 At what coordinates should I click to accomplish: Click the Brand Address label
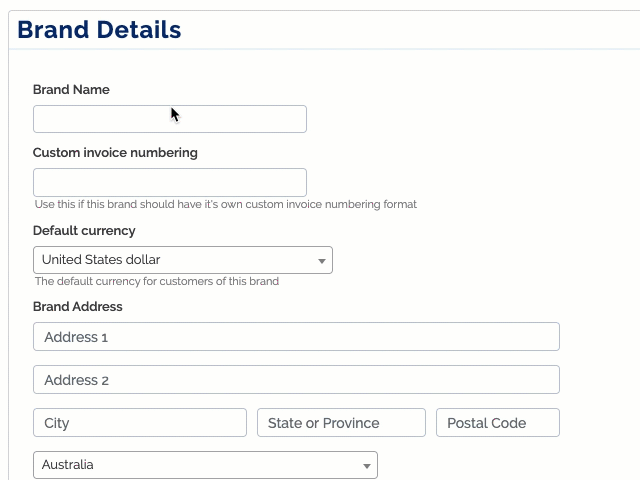coord(78,307)
